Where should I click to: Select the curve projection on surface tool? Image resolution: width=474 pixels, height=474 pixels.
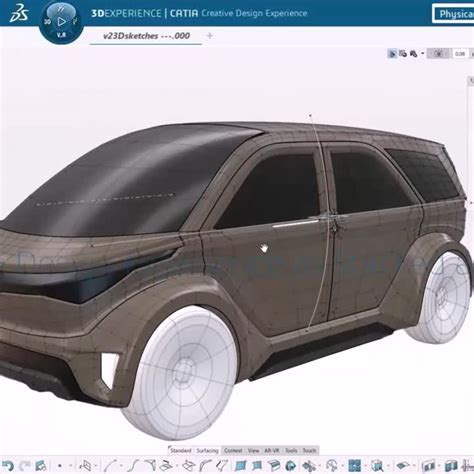pyautogui.click(x=166, y=465)
